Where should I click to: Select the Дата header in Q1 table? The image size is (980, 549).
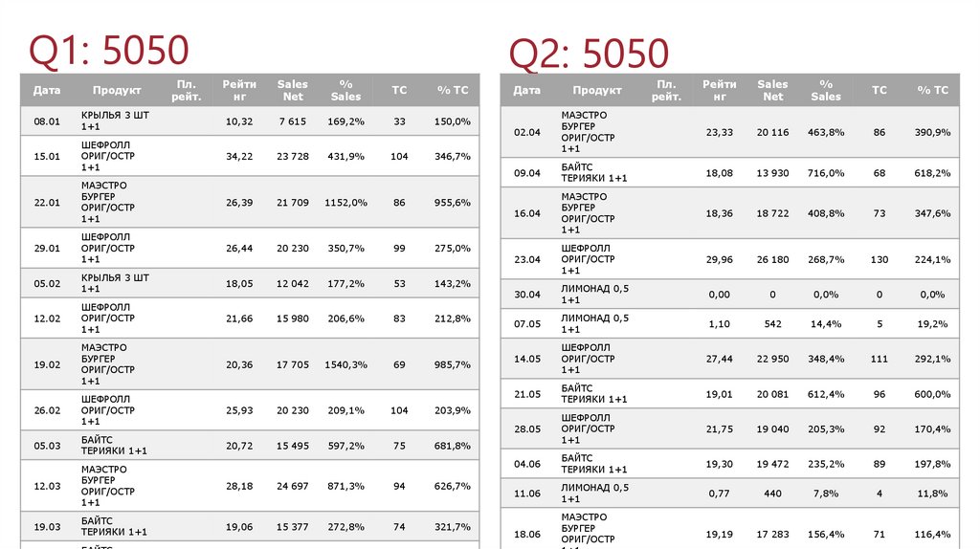click(47, 90)
